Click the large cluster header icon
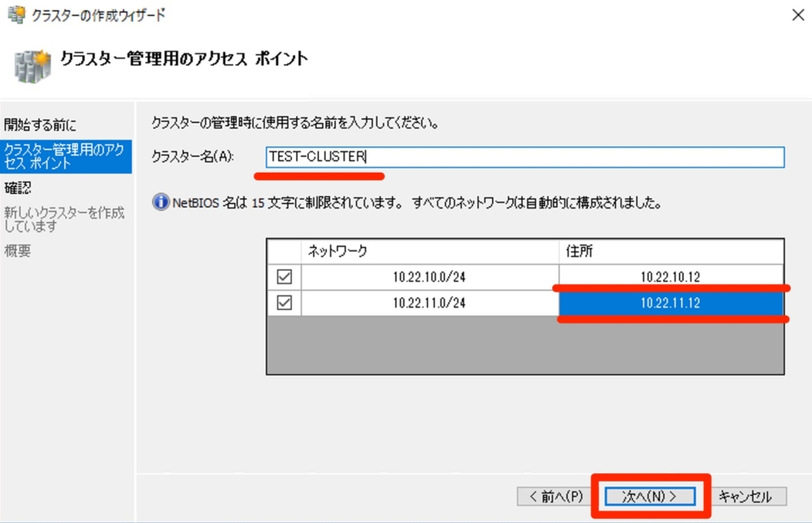The image size is (812, 523). pyautogui.click(x=33, y=66)
